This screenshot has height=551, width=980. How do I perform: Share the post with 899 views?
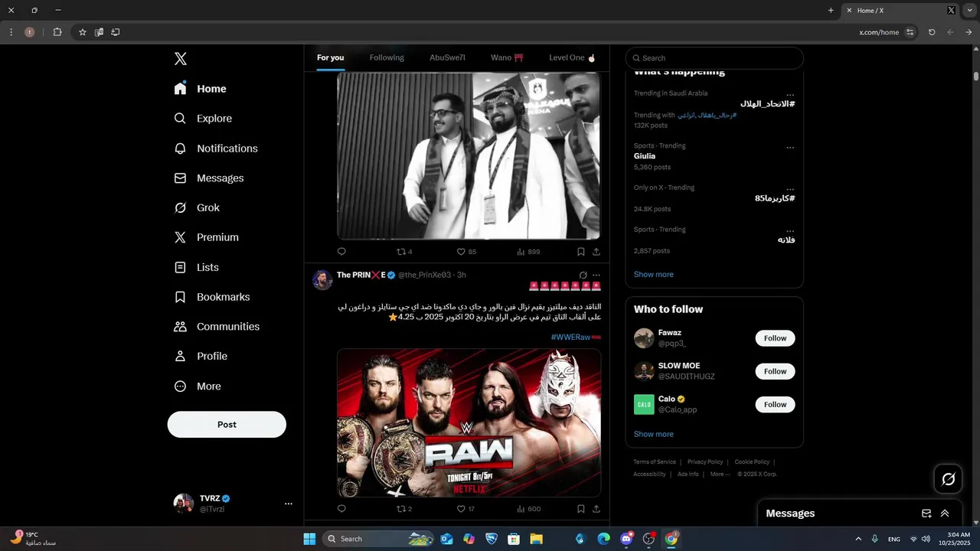click(x=596, y=252)
